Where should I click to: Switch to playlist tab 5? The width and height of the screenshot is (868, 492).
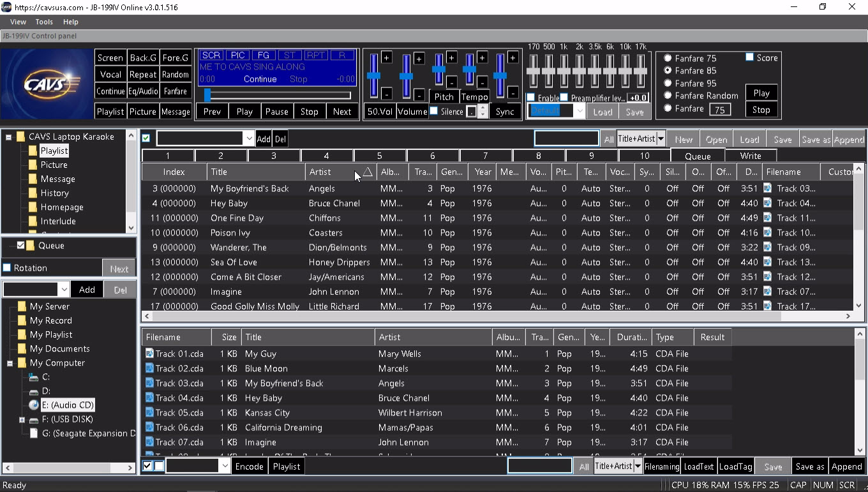pos(379,156)
